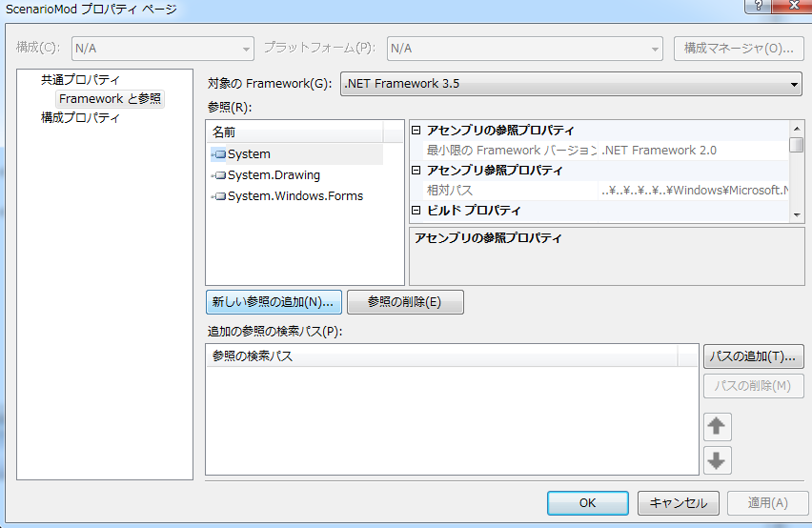Click the System reference assembly icon
The width and height of the screenshot is (812, 528).
[218, 154]
